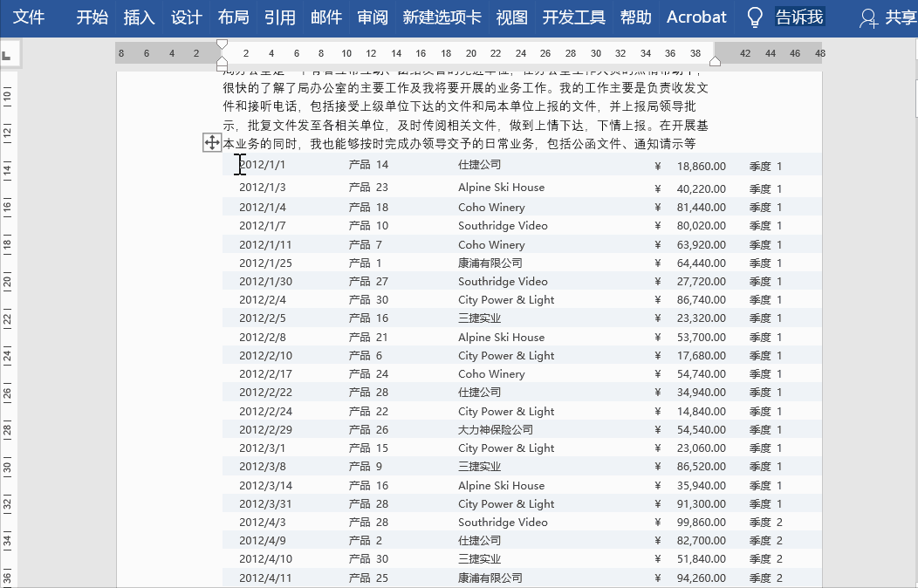The width and height of the screenshot is (918, 588).
Task: Click date cell 2012/3/1
Action: click(262, 448)
